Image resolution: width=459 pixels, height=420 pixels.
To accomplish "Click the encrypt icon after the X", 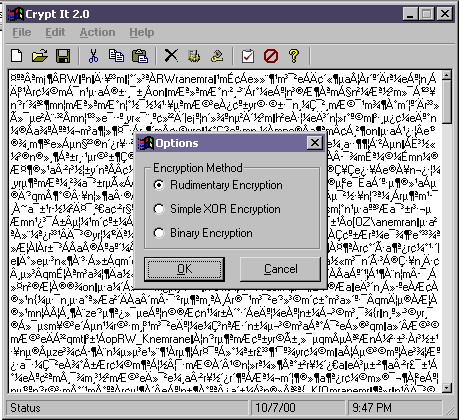I will pos(194,56).
